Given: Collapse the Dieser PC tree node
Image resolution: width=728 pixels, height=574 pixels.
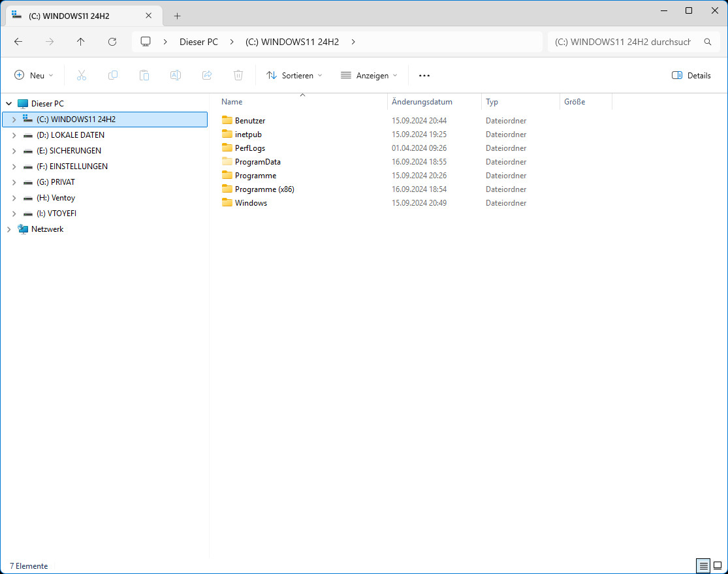Looking at the screenshot, I should [x=9, y=104].
